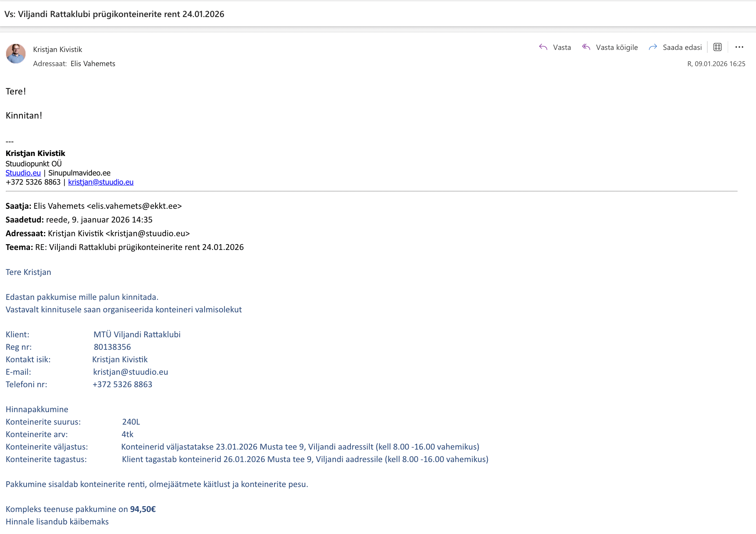Image resolution: width=756 pixels, height=534 pixels.
Task: Click the phone number in signature
Action: [33, 182]
